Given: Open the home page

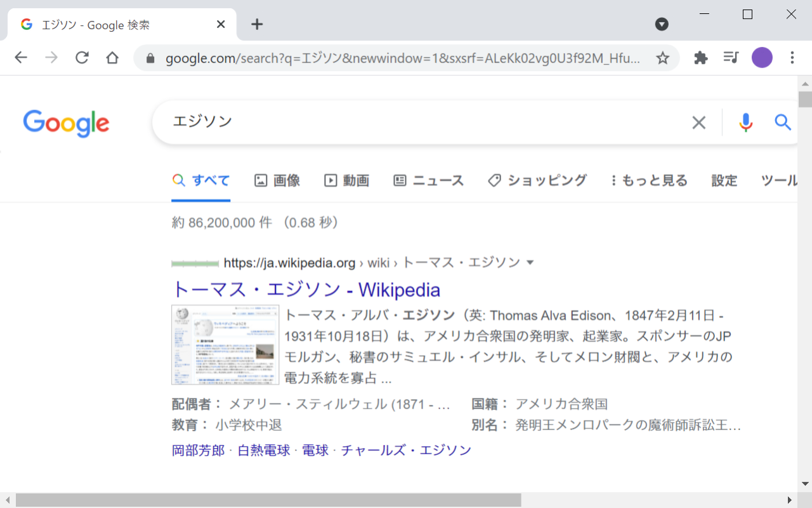Looking at the screenshot, I should point(112,58).
